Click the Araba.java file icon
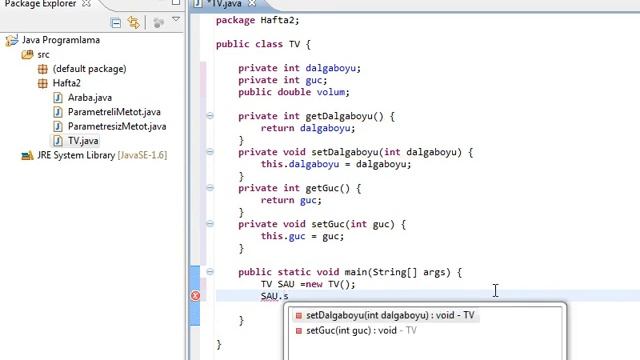 [x=58, y=98]
